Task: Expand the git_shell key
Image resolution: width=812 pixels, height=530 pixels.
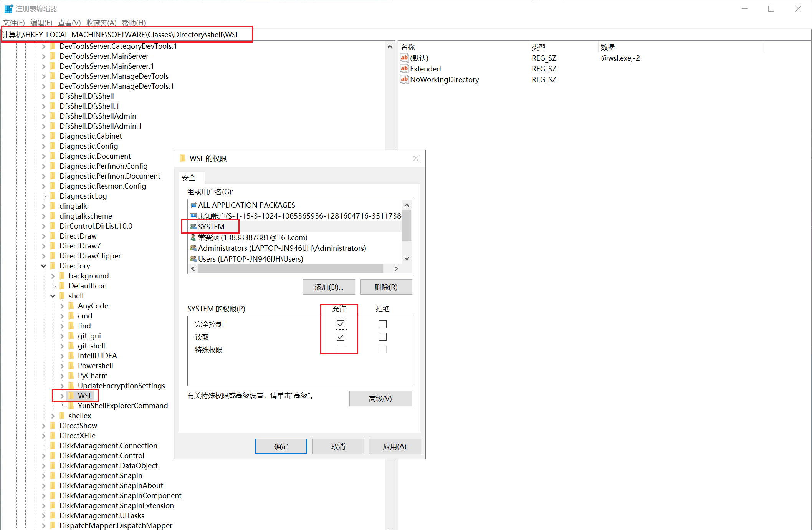Action: (62, 346)
